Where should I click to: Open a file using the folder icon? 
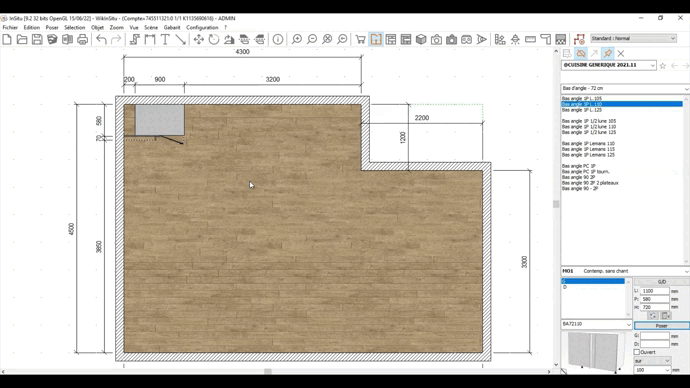click(x=22, y=39)
